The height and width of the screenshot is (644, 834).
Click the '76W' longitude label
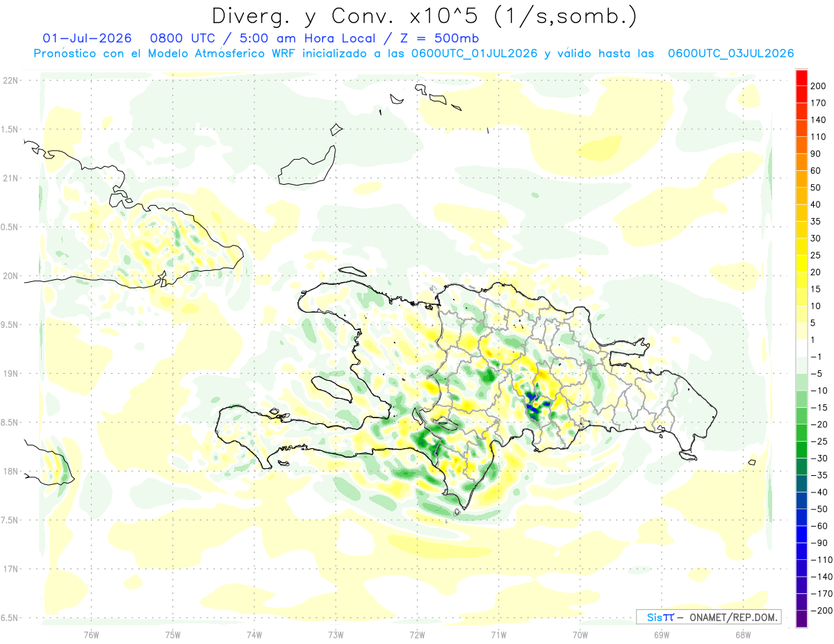pos(91,634)
